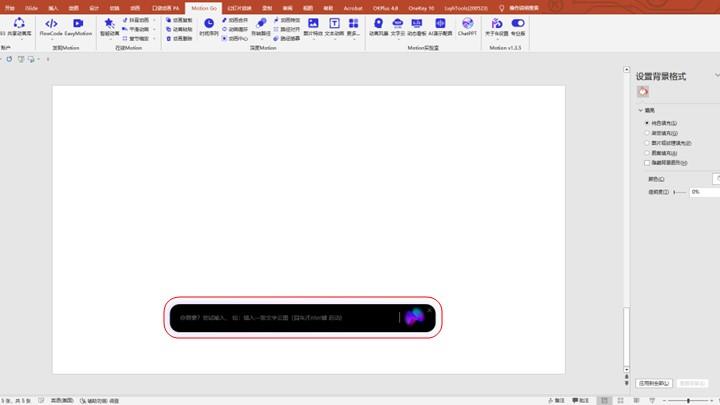Adjust the transparency slider in panel
The width and height of the screenshot is (720, 405).
point(680,192)
